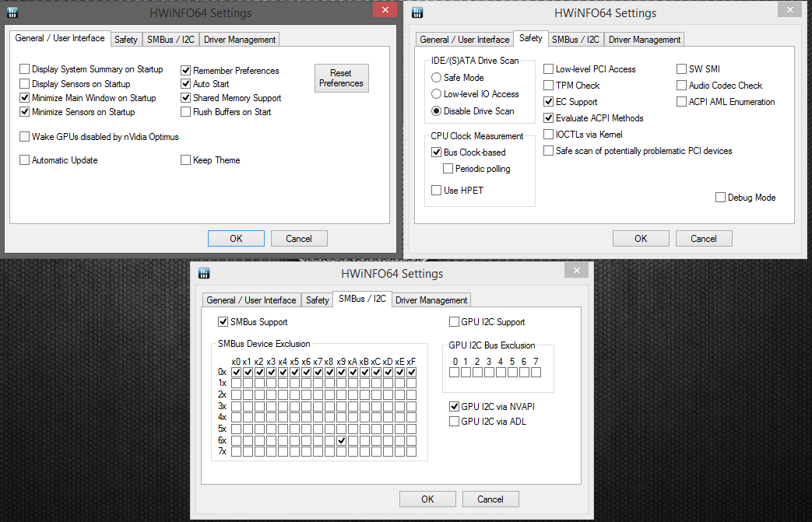Screen dimensions: 812x522
Task: Click OK in SMBus settings window
Action: click(x=427, y=499)
